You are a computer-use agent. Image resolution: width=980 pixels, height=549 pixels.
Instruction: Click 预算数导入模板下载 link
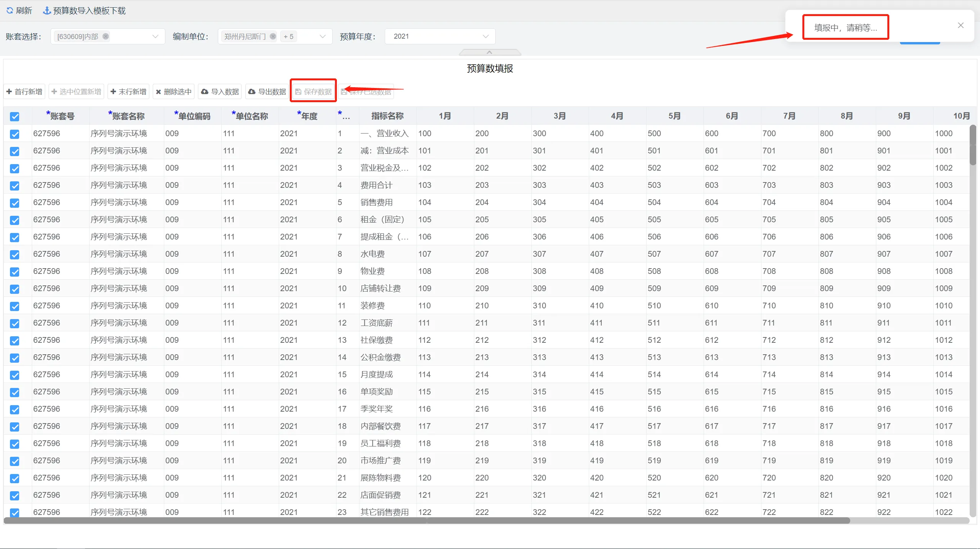(x=85, y=10)
